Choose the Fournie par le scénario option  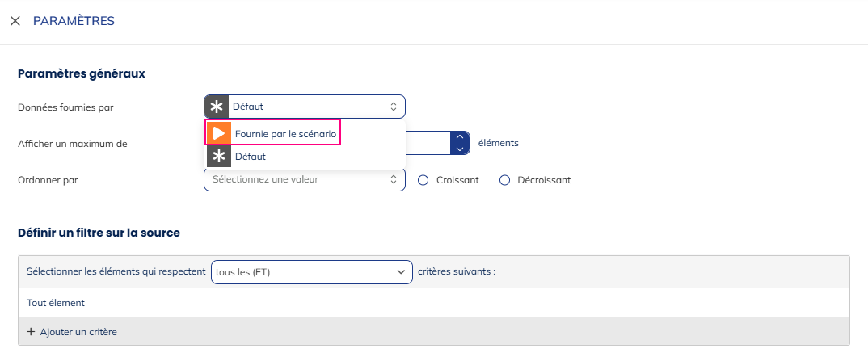coord(285,132)
